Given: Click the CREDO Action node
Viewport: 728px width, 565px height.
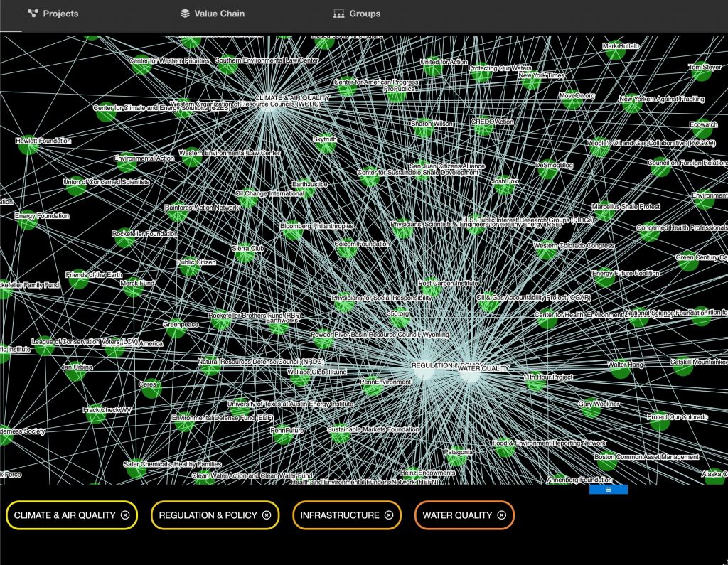Looking at the screenshot, I should coord(483,127).
